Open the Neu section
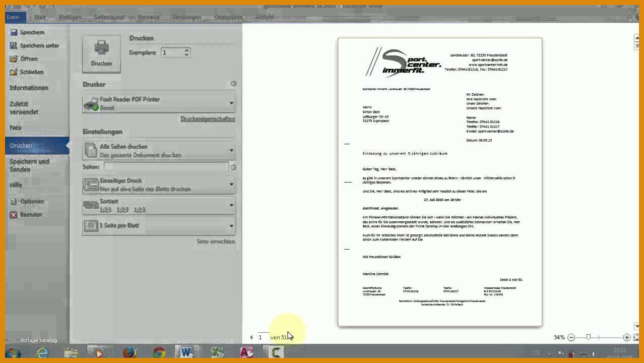Viewport: 644px width, 363px height. [16, 128]
